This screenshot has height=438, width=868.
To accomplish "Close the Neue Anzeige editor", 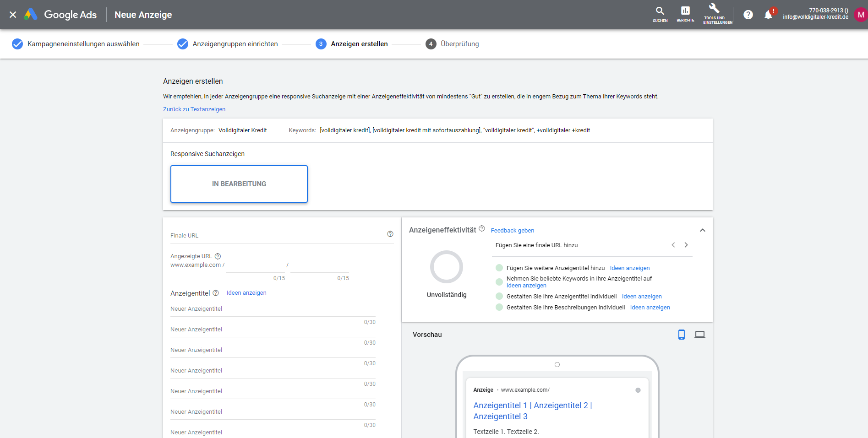I will coord(13,15).
